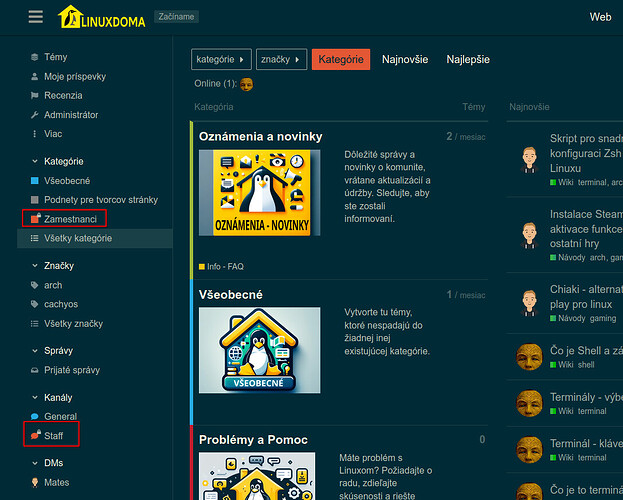Image resolution: width=623 pixels, height=500 pixels.
Task: Click the Kategória column header
Action: [214, 107]
